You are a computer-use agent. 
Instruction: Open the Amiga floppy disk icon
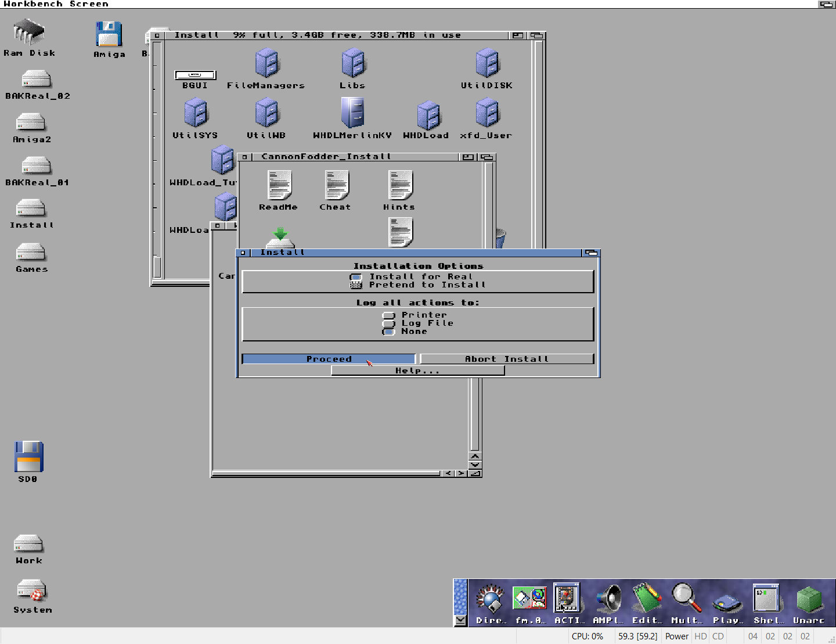pyautogui.click(x=109, y=34)
